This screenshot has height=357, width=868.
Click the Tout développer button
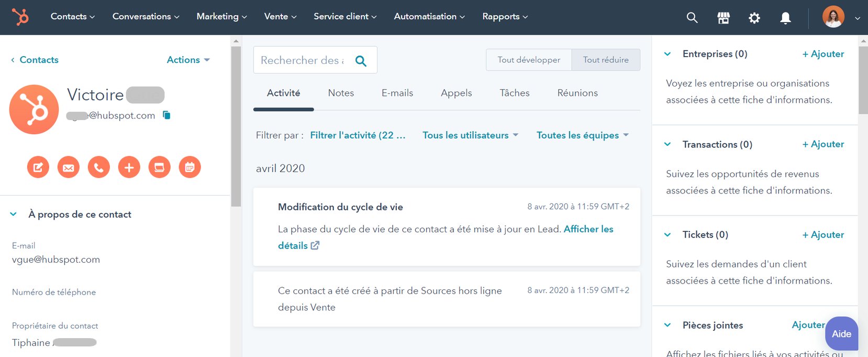529,60
